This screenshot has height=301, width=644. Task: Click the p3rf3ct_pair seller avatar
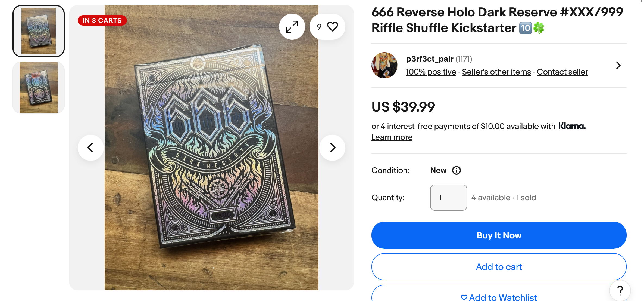[x=384, y=65]
